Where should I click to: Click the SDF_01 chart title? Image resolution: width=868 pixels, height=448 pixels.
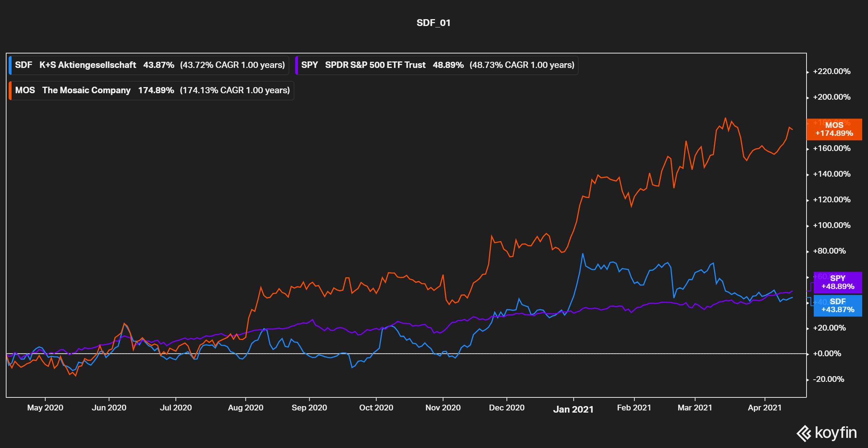(x=433, y=23)
